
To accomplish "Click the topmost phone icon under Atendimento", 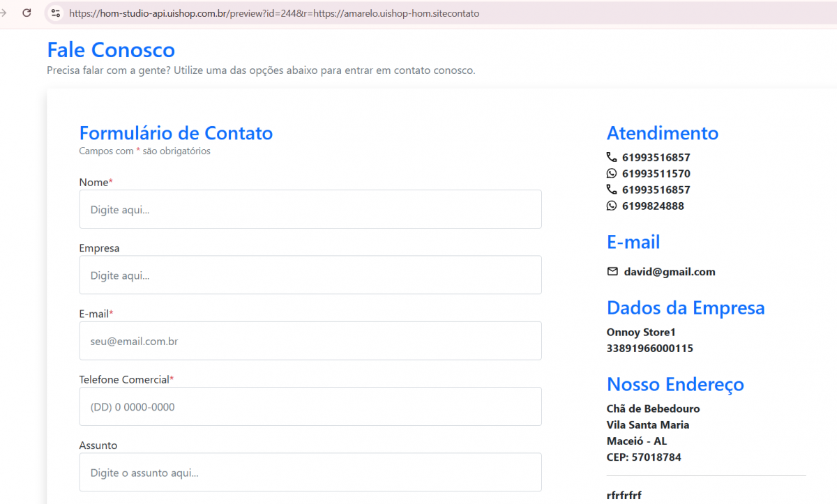I will 612,158.
